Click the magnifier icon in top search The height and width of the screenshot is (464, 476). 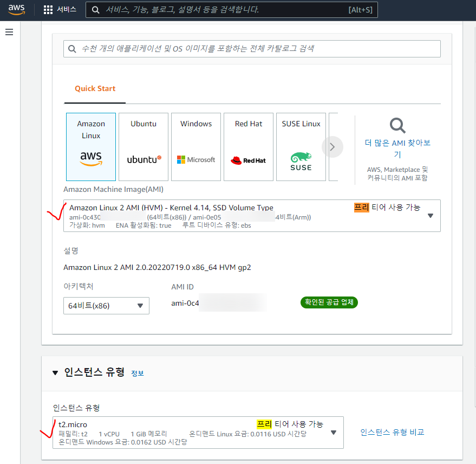(x=96, y=10)
